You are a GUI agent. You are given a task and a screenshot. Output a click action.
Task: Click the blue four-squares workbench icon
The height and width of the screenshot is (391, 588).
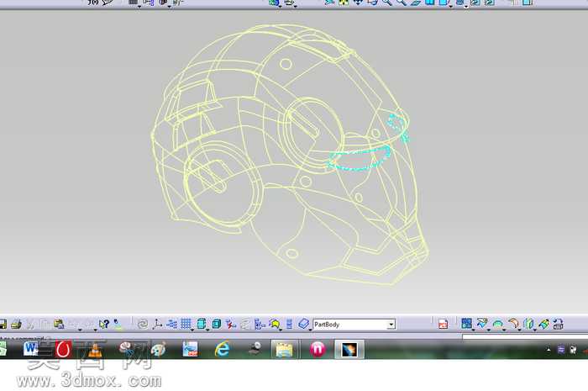click(466, 324)
